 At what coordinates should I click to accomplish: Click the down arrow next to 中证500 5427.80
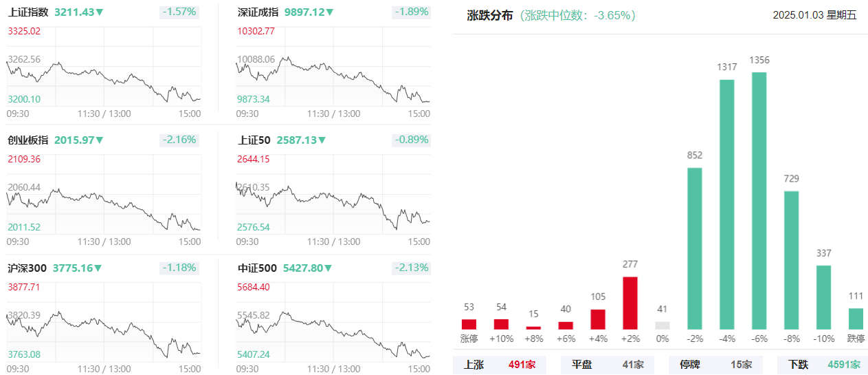pos(328,268)
